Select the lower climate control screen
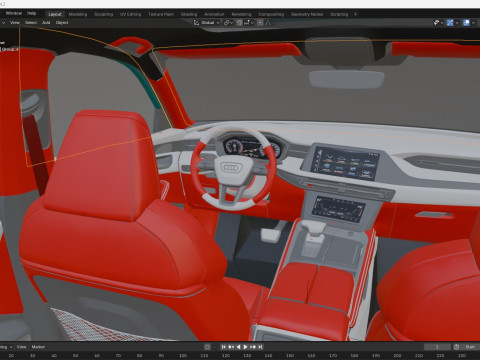The image size is (480, 360). click(x=338, y=209)
